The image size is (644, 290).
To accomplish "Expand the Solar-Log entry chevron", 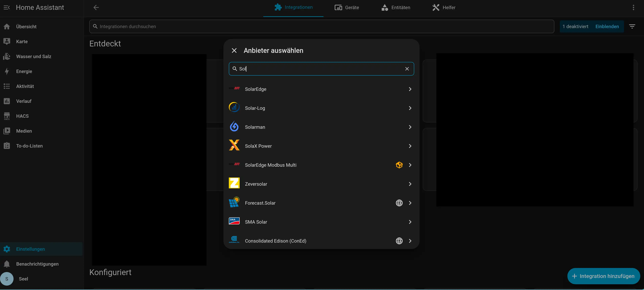I will tap(410, 108).
